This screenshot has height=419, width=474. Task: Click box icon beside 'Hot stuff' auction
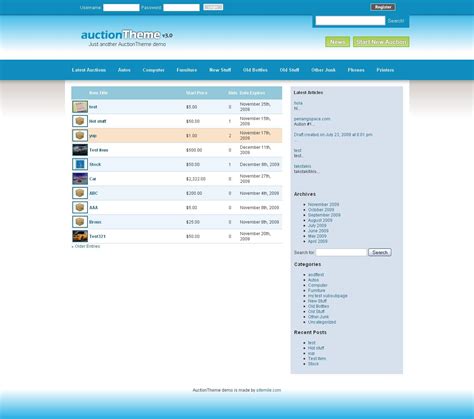(x=80, y=121)
